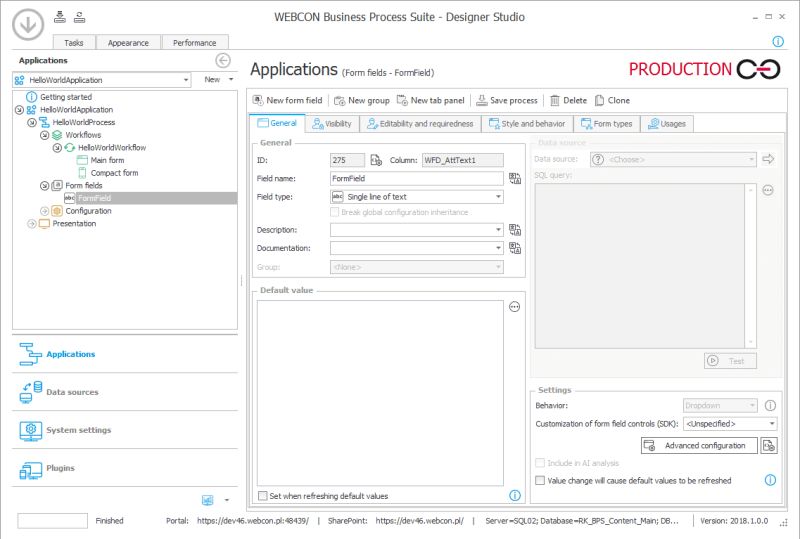Open the HelloWorldApplication selector dropdown

coord(186,80)
